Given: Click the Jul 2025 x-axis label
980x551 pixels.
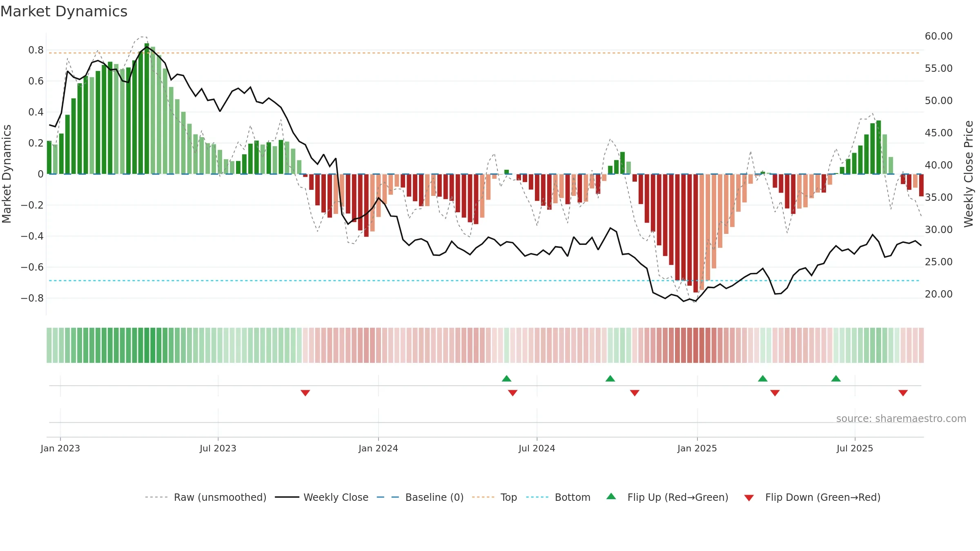Looking at the screenshot, I should [x=855, y=448].
